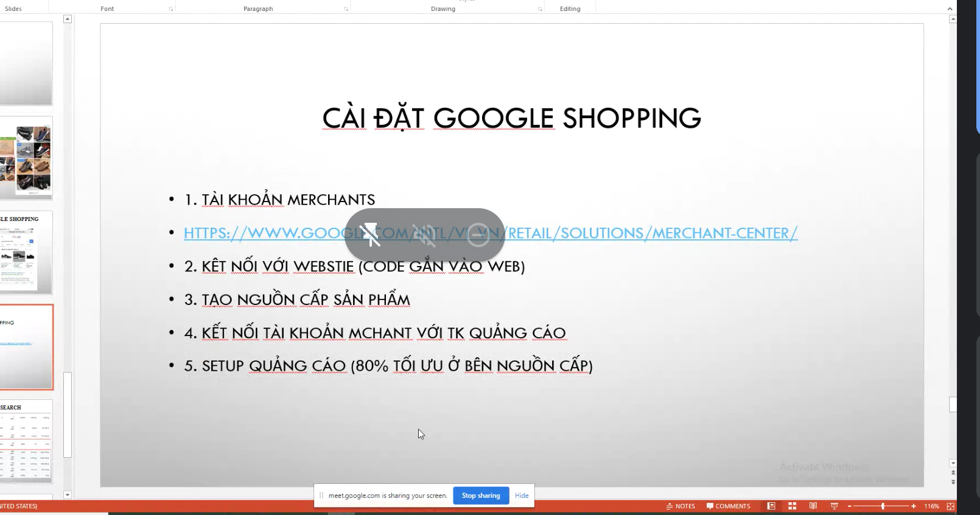Click the slide editor's scroll-down arrow
Image resolution: width=980 pixels, height=515 pixels.
(953, 463)
